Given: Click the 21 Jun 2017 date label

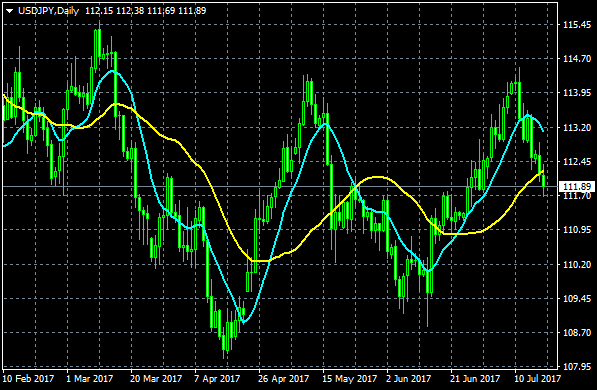Looking at the screenshot, I should click(x=475, y=379).
